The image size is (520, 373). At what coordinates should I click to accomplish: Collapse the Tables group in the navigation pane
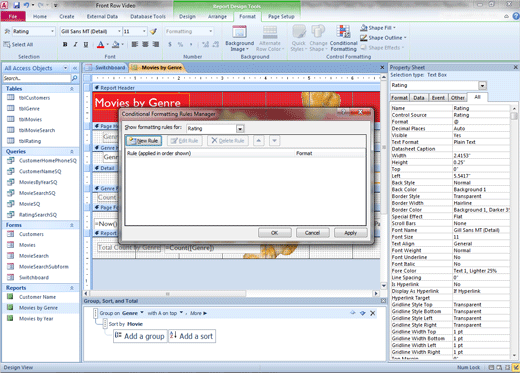click(x=72, y=89)
